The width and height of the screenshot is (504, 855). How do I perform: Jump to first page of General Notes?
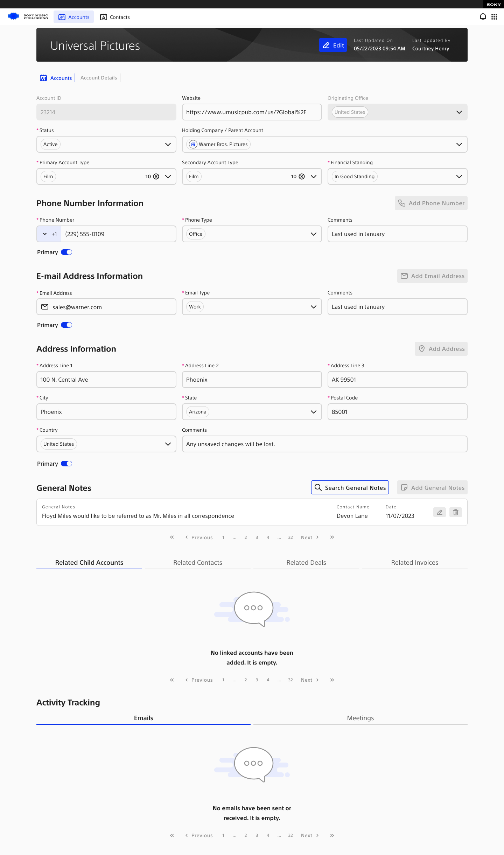pyautogui.click(x=172, y=537)
